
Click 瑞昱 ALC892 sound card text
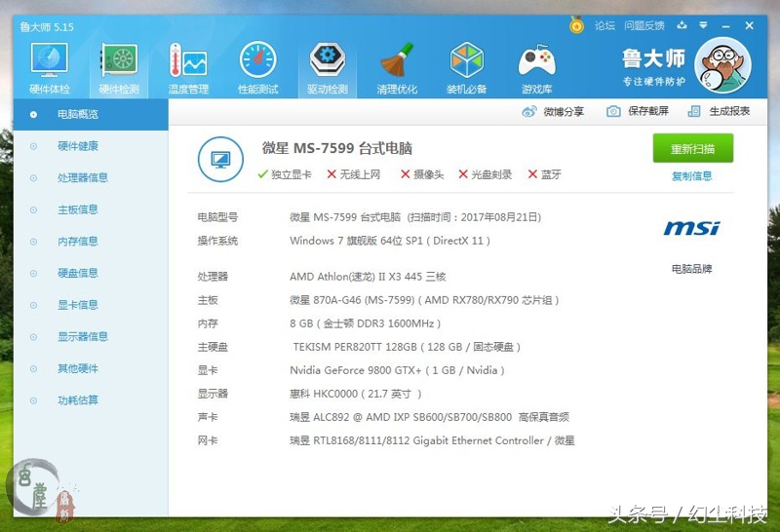coord(429,417)
